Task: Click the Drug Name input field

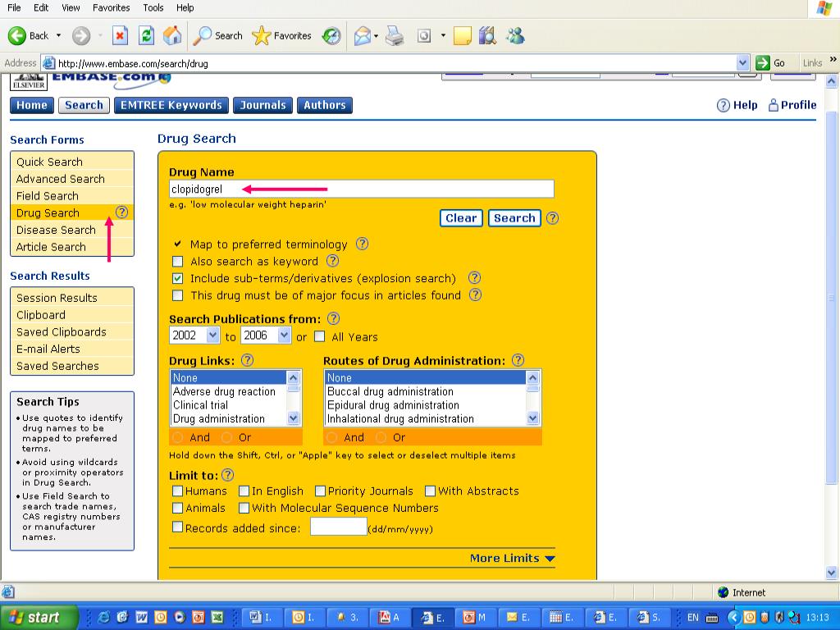Action: [362, 189]
